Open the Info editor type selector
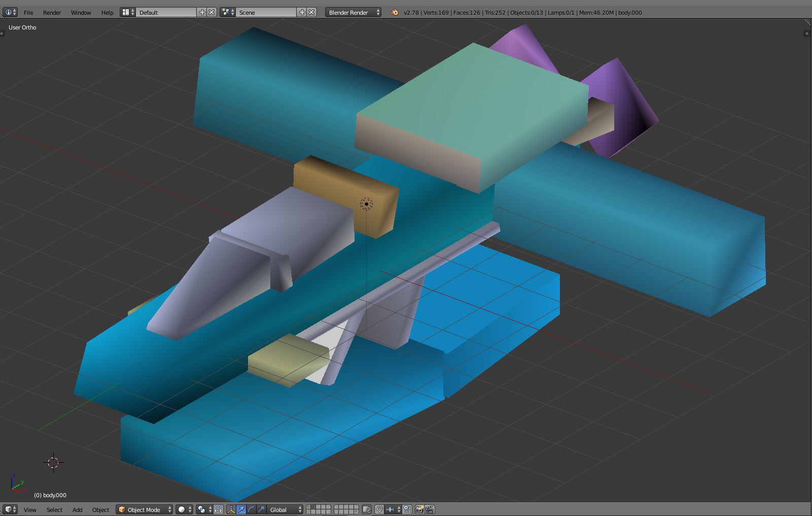The image size is (812, 516). pos(10,12)
